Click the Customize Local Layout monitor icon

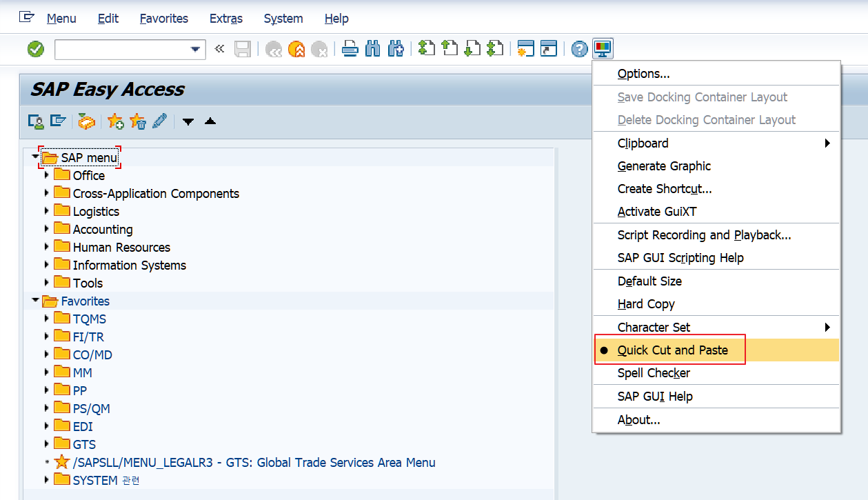[603, 49]
